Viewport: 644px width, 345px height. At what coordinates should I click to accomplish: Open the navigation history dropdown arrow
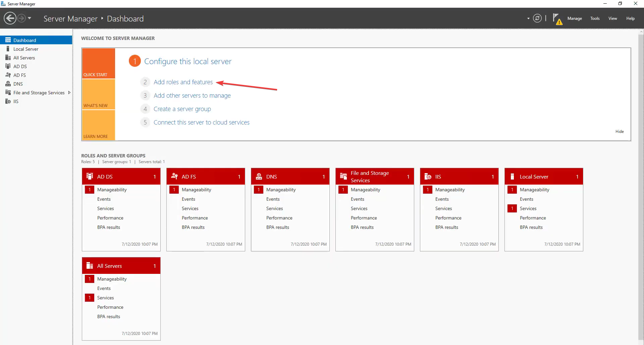coord(30,18)
